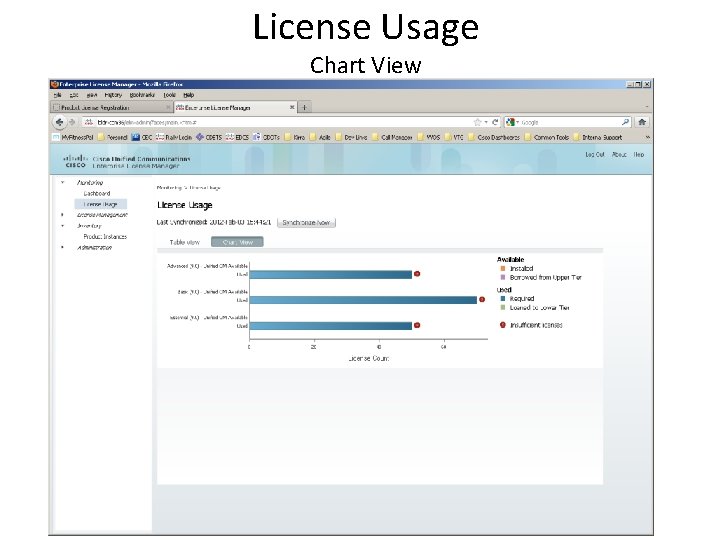Open the Dev Links bookmarks folder
This screenshot has width=720, height=540.
click(x=351, y=137)
